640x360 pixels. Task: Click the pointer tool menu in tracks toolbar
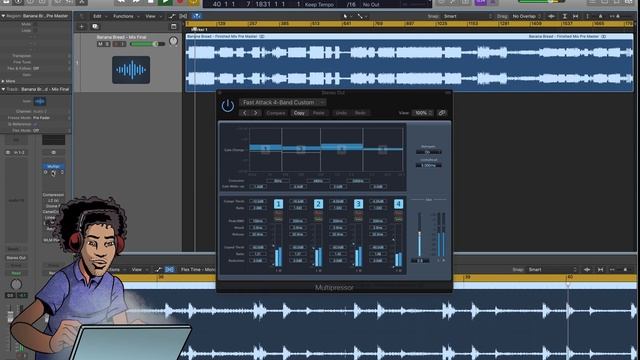tap(347, 16)
